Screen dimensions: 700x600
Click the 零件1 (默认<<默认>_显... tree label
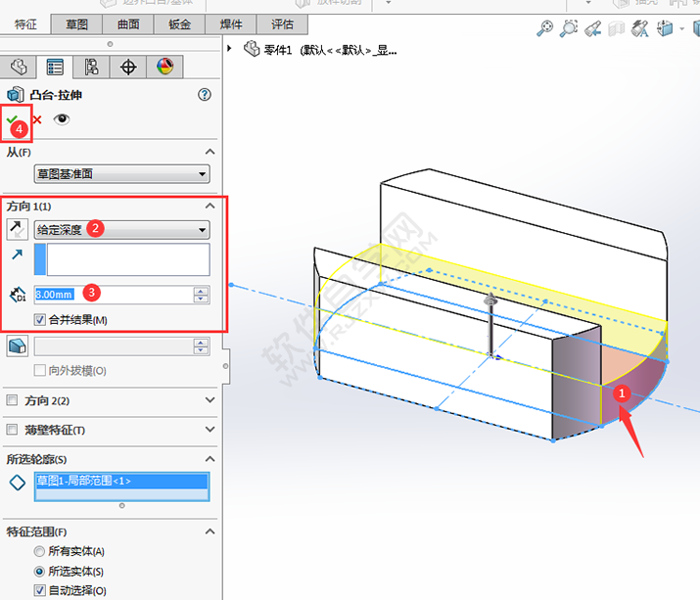point(330,50)
